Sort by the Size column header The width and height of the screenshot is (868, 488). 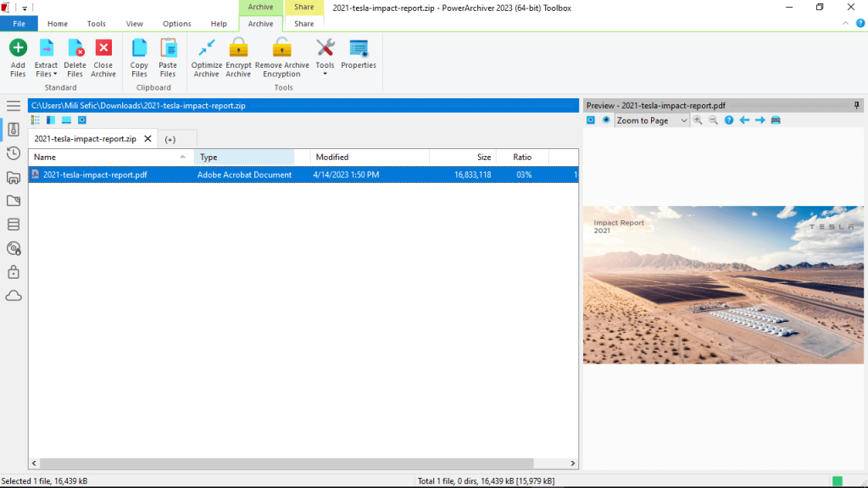pos(463,157)
